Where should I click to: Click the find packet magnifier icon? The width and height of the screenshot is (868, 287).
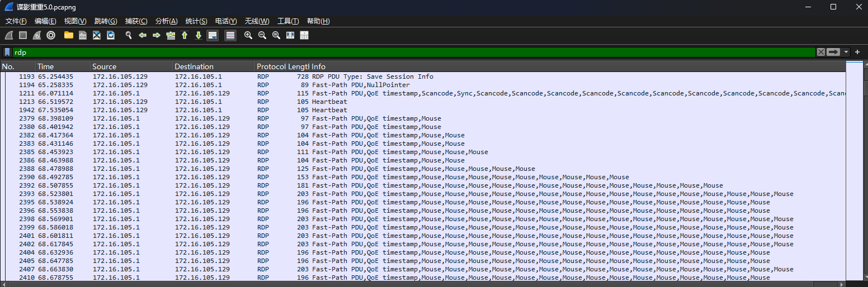[128, 35]
